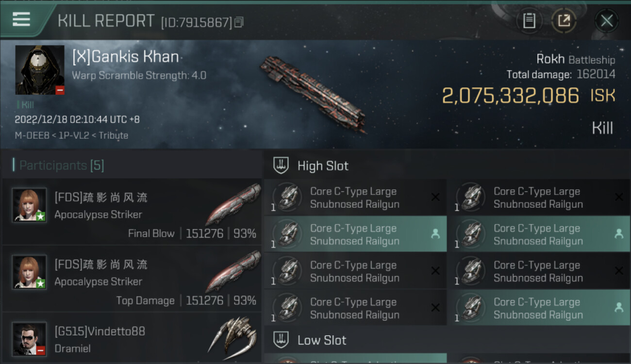Image resolution: width=631 pixels, height=364 pixels.
Task: Close the Kill Report window
Action: tap(606, 20)
